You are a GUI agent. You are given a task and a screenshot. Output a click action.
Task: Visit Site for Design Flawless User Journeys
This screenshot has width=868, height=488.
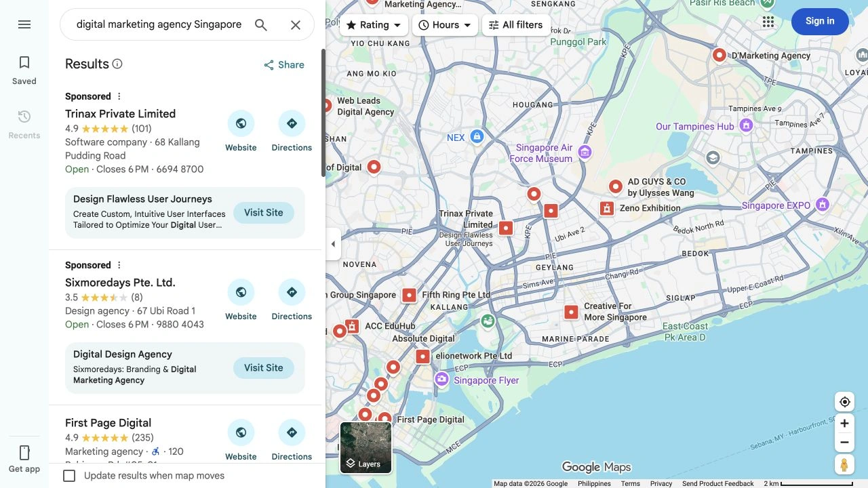264,212
